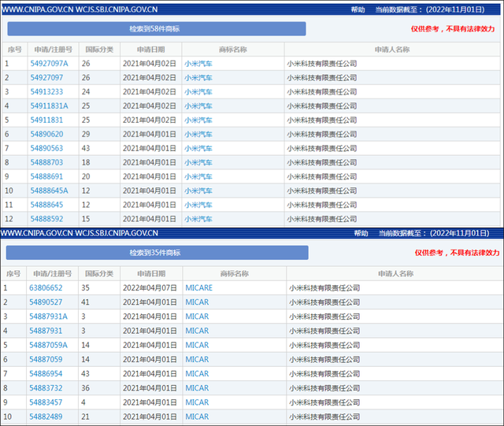Open registration number 54911831 without suffix A
The height and width of the screenshot is (426, 504).
coord(46,120)
